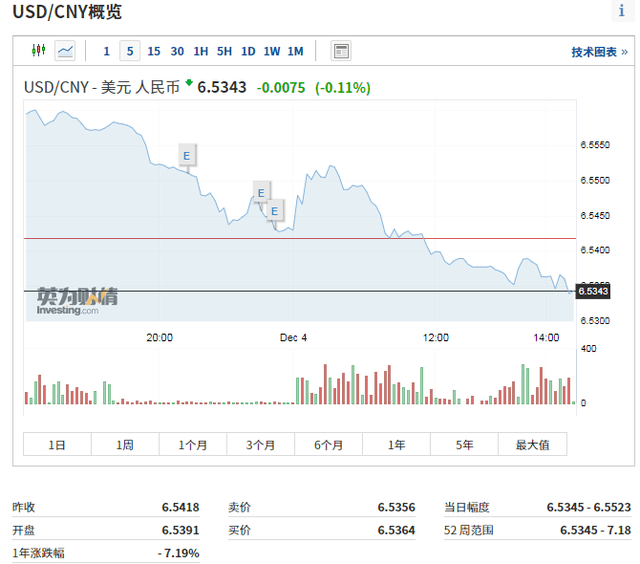Choose the 1D interval

tap(248, 51)
